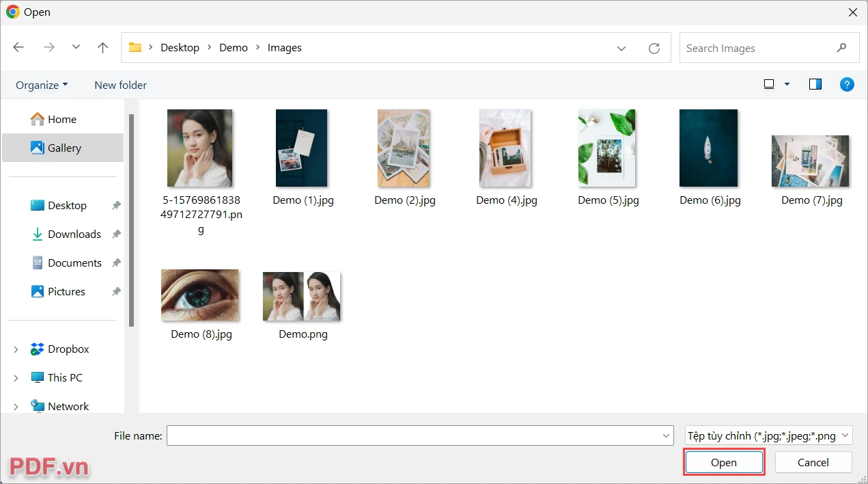Select the Demo (2).jpg thumbnail

pyautogui.click(x=404, y=148)
